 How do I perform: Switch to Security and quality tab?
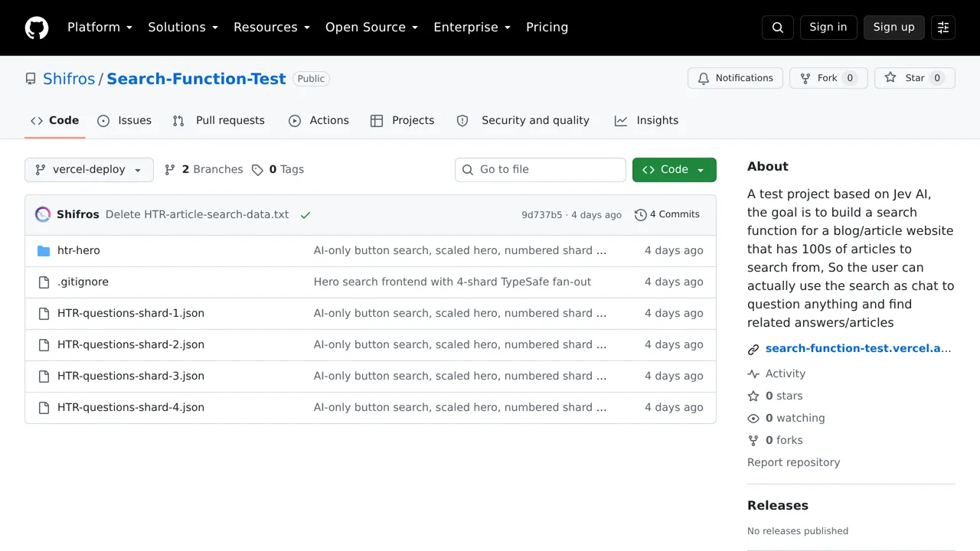[524, 120]
